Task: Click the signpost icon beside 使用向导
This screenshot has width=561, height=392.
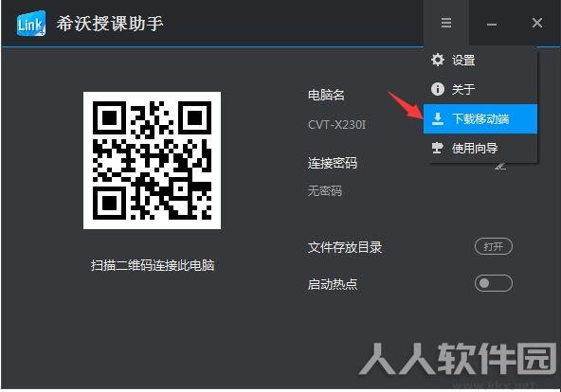Action: pos(437,147)
